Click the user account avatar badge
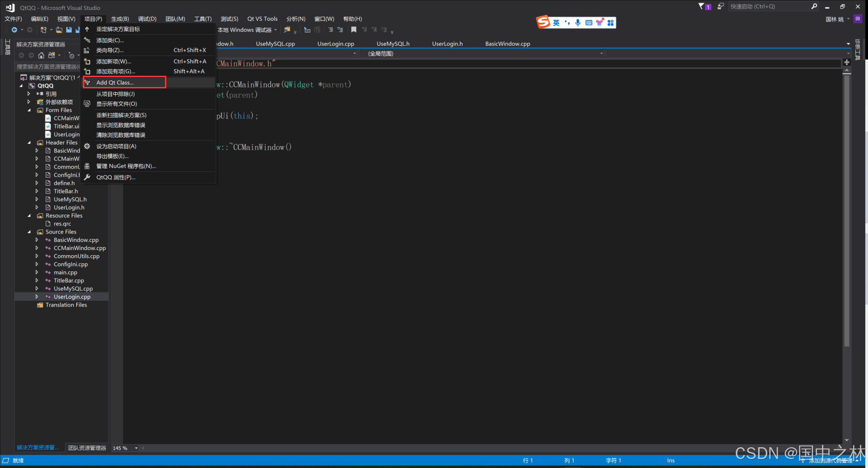This screenshot has height=468, width=868. tap(858, 18)
